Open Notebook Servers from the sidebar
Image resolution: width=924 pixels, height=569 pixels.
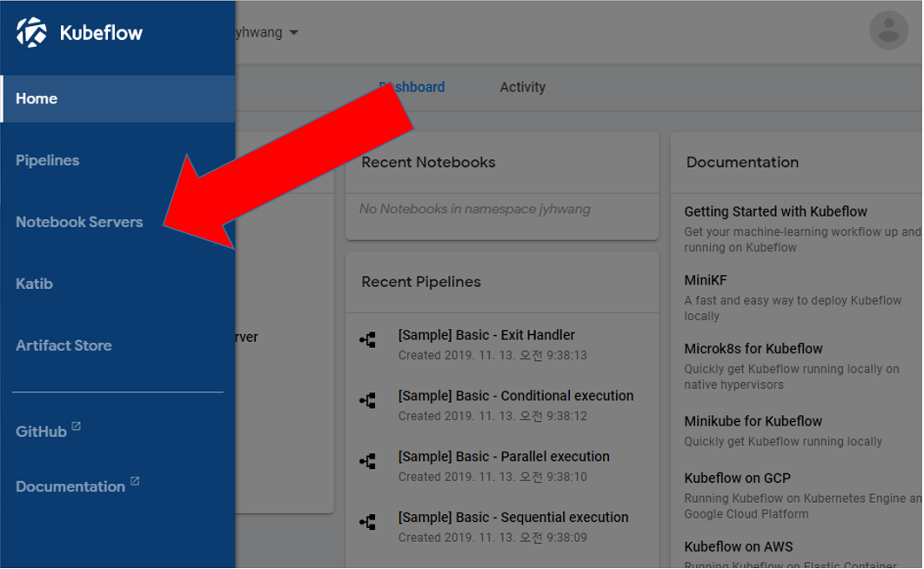pos(79,222)
